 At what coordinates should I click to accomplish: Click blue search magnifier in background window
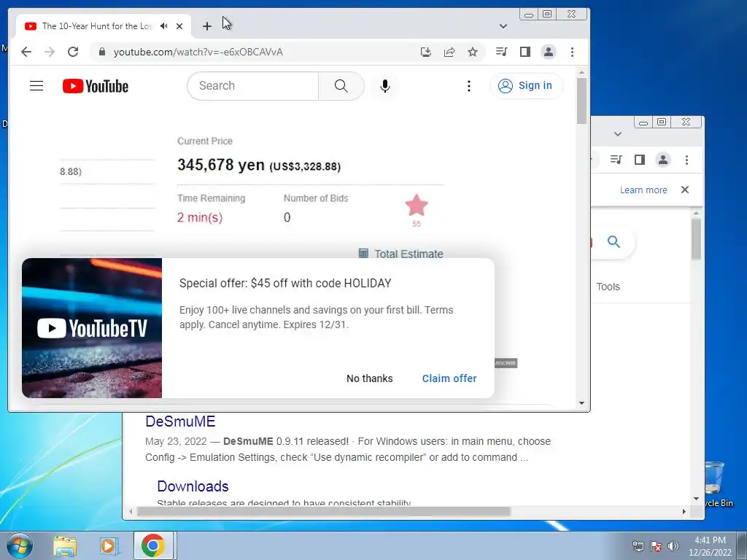tap(614, 242)
